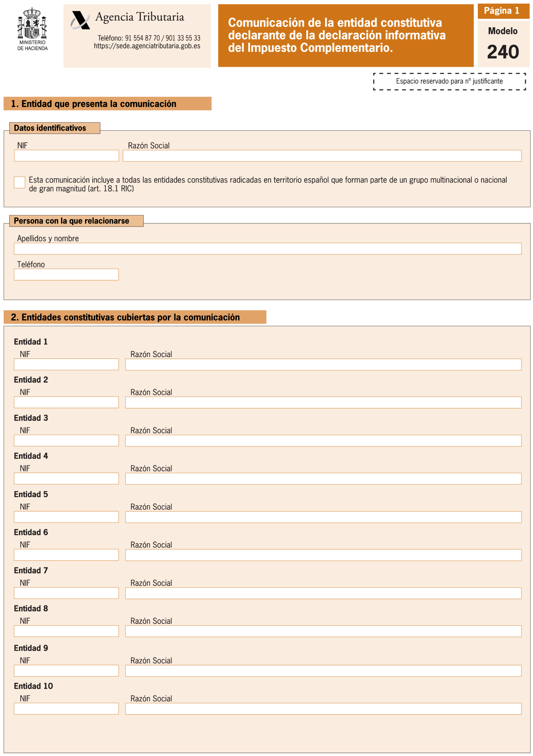Click the Entidad 10 NIF field

point(66,709)
